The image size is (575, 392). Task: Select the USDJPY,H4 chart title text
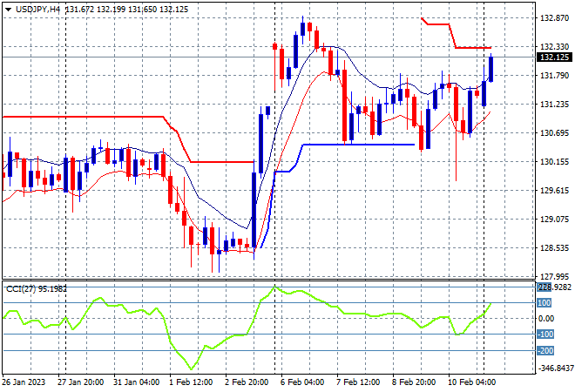point(37,10)
